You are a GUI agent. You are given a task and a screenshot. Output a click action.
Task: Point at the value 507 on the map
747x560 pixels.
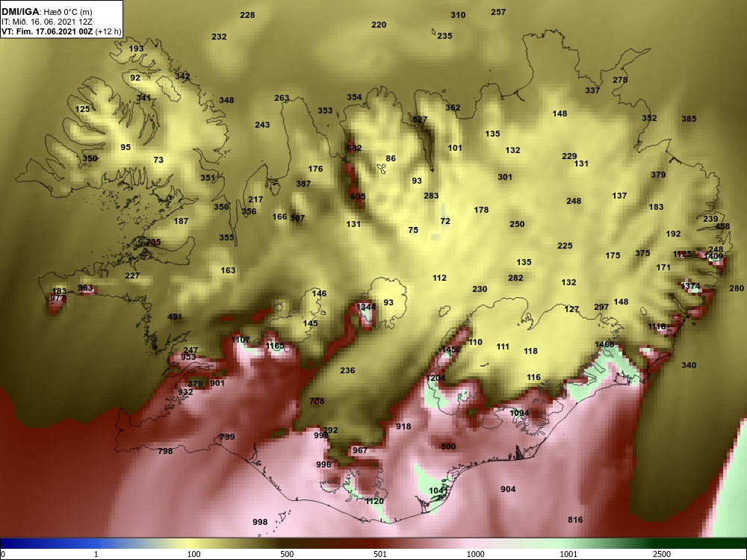(x=297, y=218)
